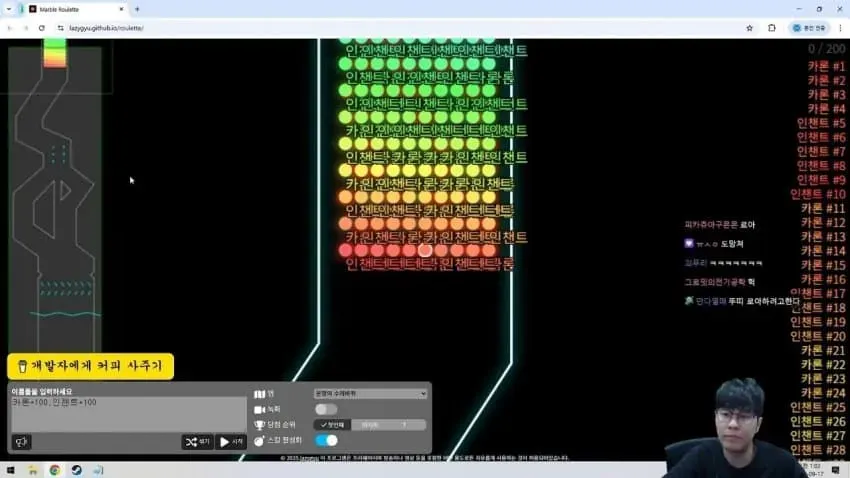The image size is (850, 478).
Task: Click the highlighted marble in the red row
Action: click(425, 250)
